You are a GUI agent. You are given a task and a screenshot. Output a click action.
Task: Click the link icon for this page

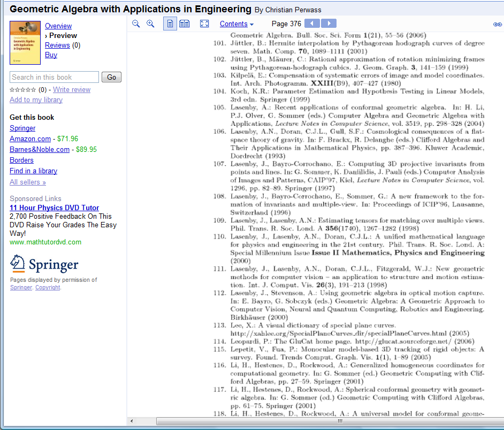point(497,24)
